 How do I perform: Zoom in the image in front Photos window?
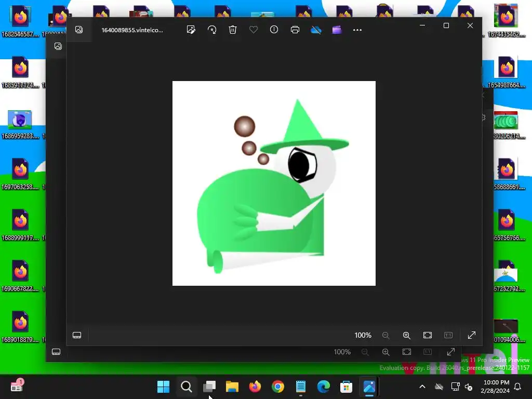406,335
